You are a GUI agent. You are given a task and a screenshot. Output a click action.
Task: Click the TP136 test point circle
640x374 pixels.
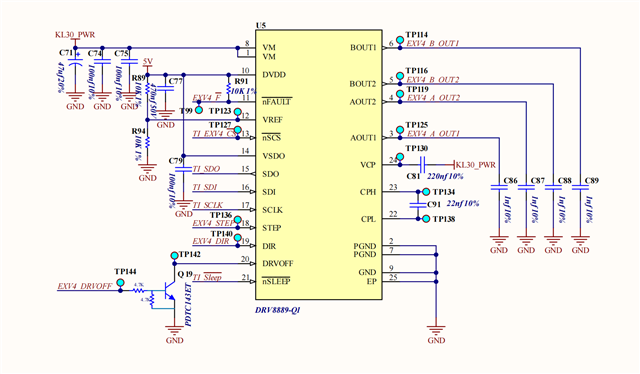238,220
